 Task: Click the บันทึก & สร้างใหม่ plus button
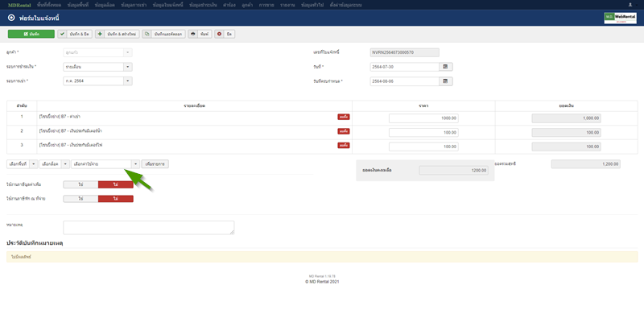click(x=118, y=34)
